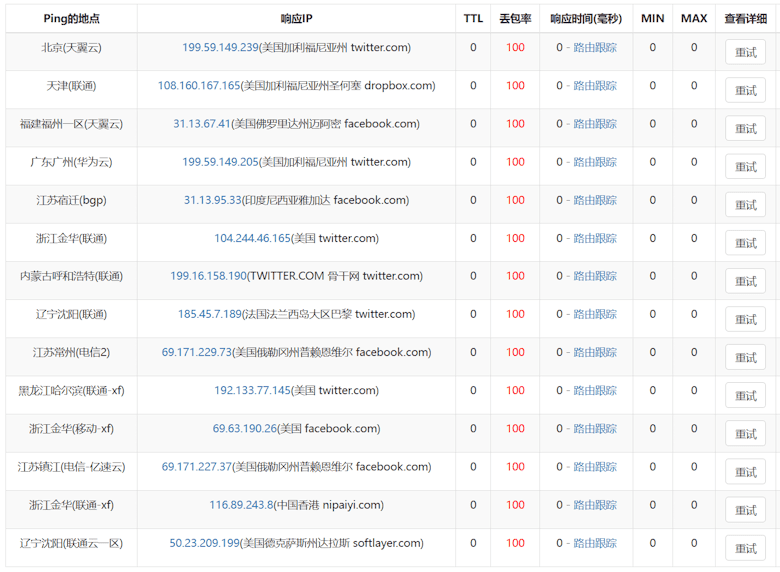Click 重试 button for 黑龙江哈尔滨(联通-xf)

[x=745, y=396]
